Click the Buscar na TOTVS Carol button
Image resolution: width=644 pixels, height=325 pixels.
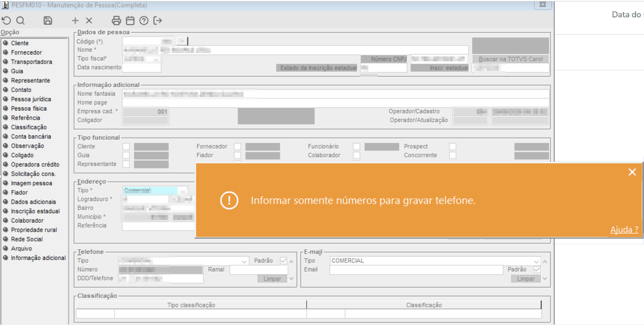pyautogui.click(x=510, y=59)
